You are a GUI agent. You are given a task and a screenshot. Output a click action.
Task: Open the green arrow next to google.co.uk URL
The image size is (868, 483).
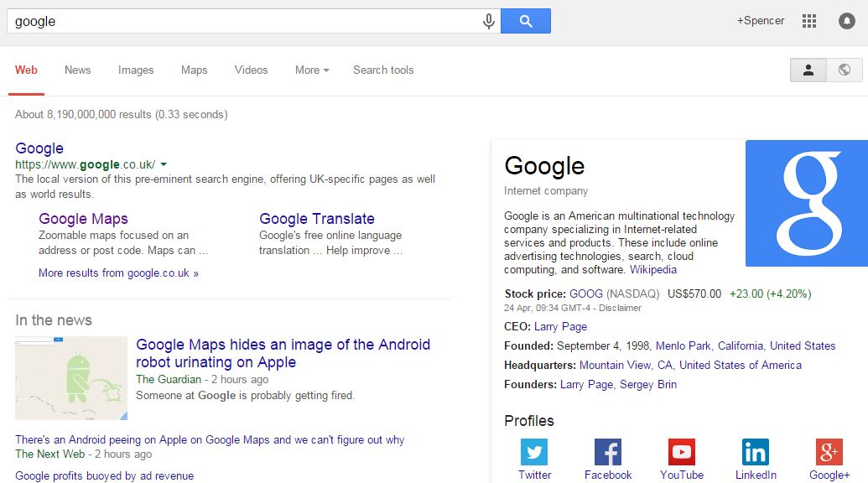(164, 164)
